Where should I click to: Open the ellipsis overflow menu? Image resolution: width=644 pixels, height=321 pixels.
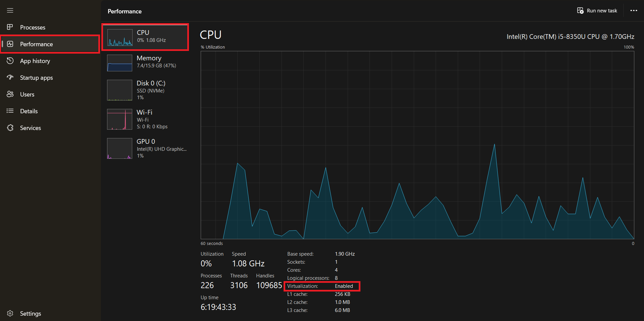click(633, 10)
